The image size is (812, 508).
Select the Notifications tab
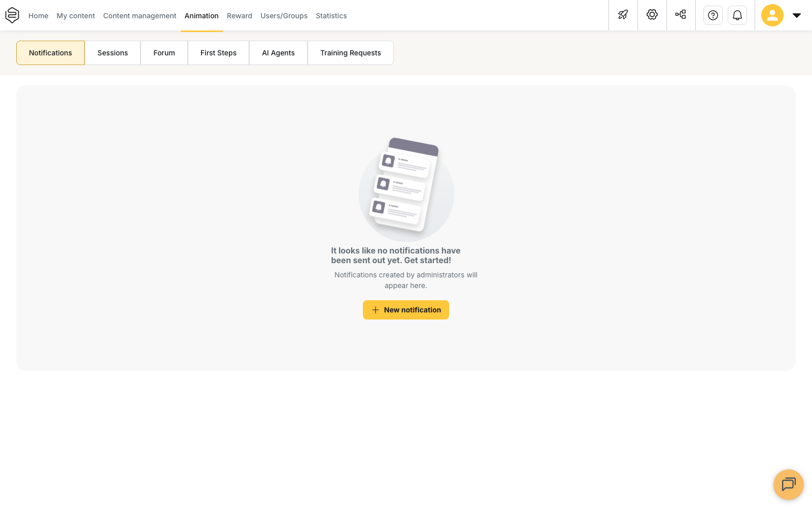click(50, 53)
